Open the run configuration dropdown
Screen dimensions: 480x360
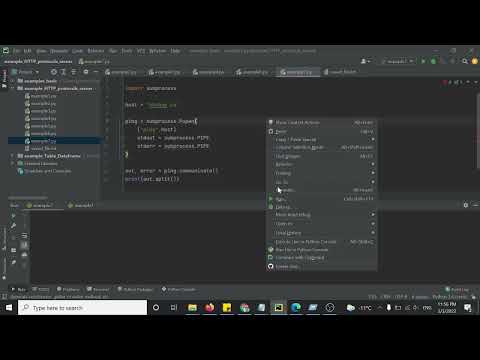tap(398, 61)
